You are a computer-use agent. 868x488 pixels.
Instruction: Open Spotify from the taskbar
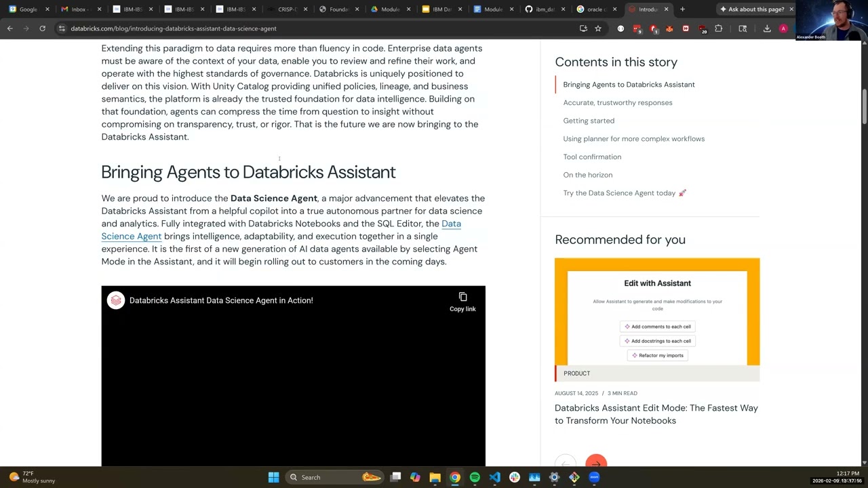point(475,477)
